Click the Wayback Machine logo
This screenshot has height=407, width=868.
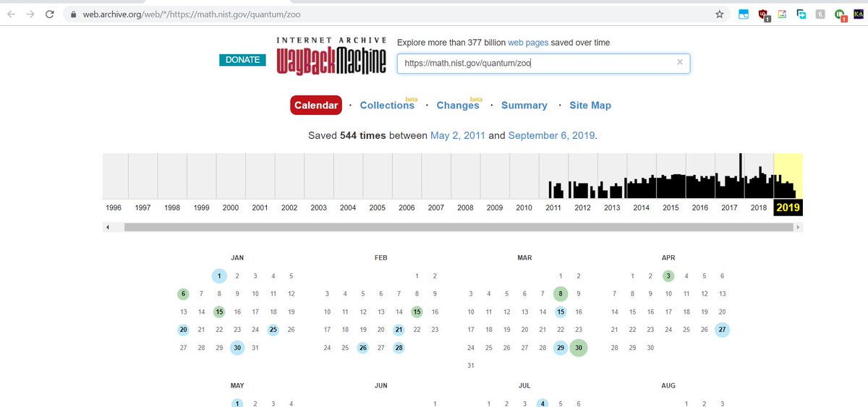click(331, 56)
